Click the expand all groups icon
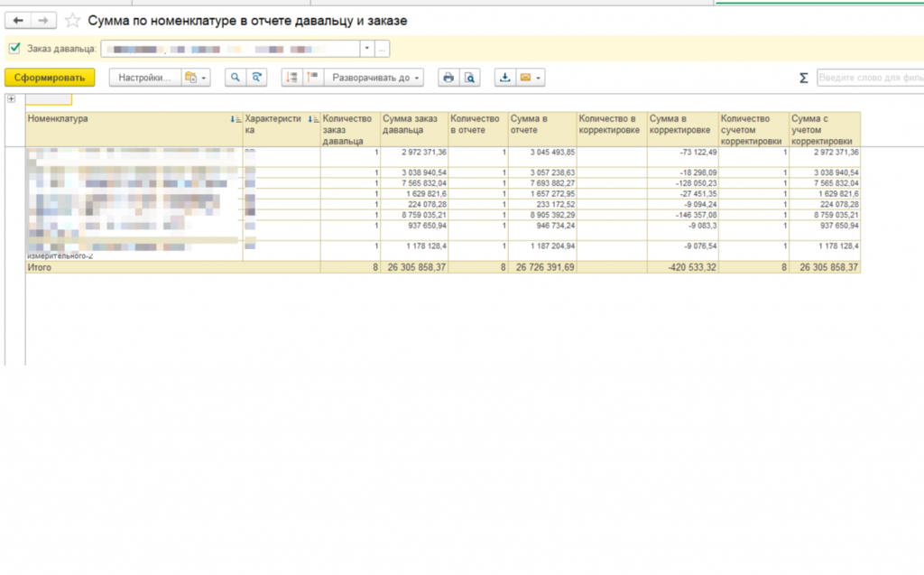Screen dimensions: 924x575 291,78
